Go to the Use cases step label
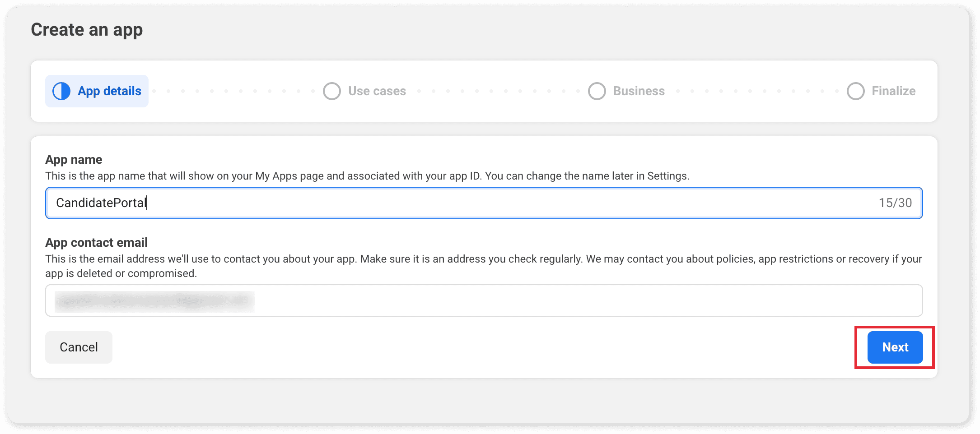Screen dimensions: 980x434 click(377, 91)
